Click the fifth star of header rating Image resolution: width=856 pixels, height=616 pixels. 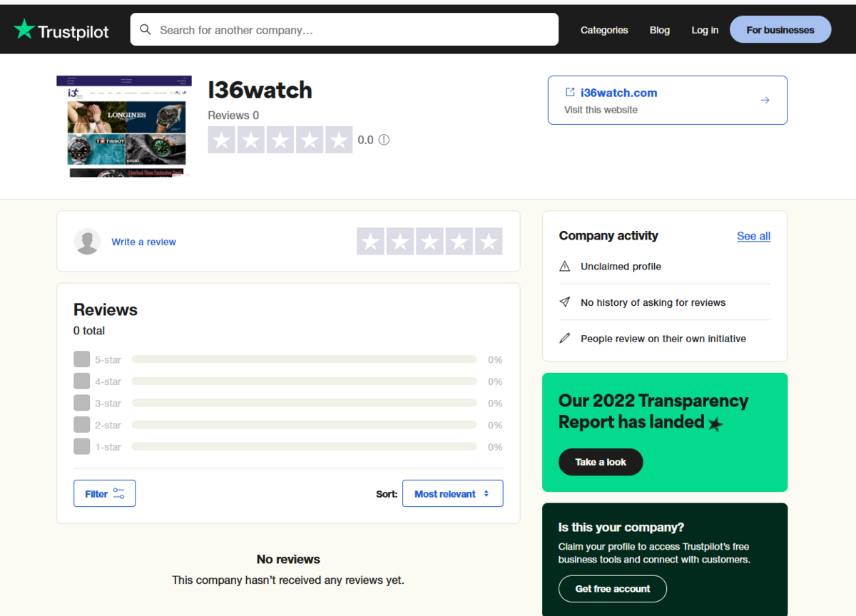(339, 140)
